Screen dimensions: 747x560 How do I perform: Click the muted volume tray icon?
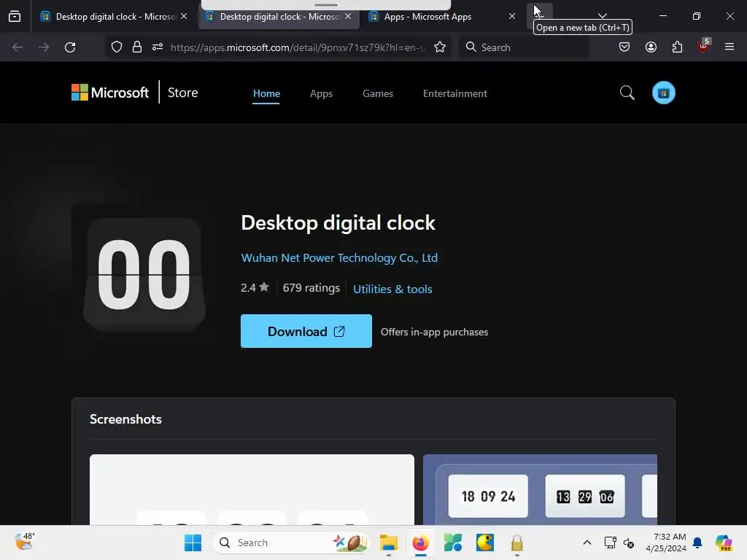click(629, 542)
